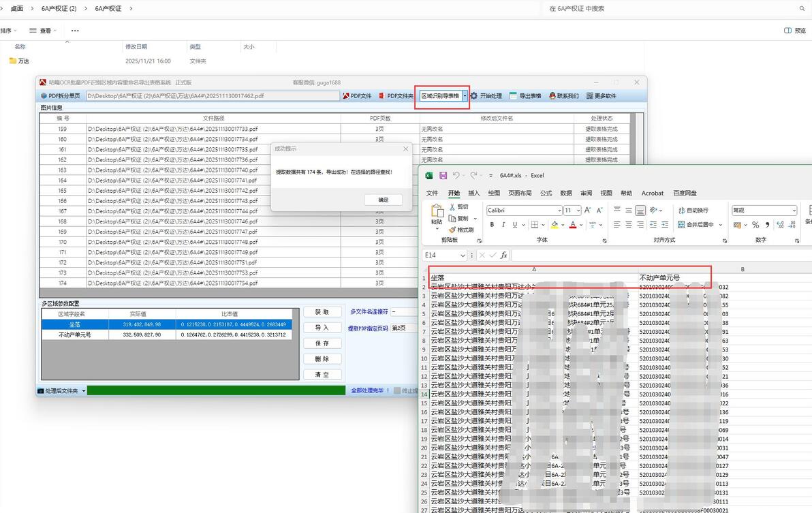812x513 pixels.
Task: Copy selection using 复制 icon
Action: [452, 219]
